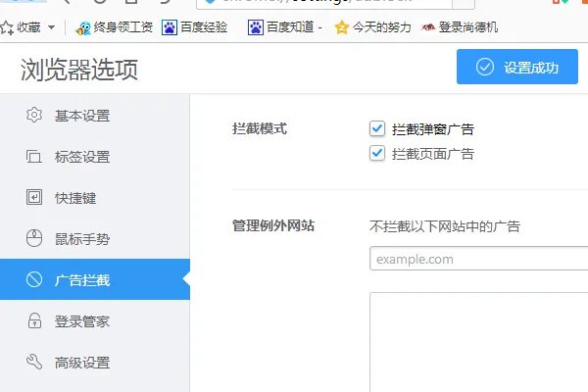Click the tab icon beside 标签设置
The width and height of the screenshot is (588, 392).
pos(34,157)
